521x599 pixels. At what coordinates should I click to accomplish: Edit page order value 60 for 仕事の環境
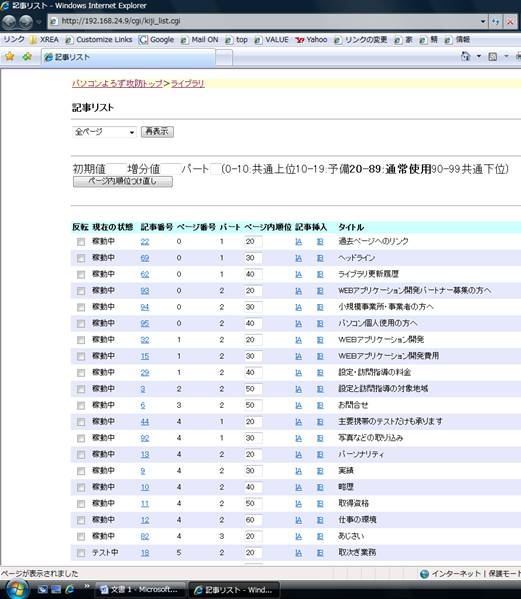(253, 520)
